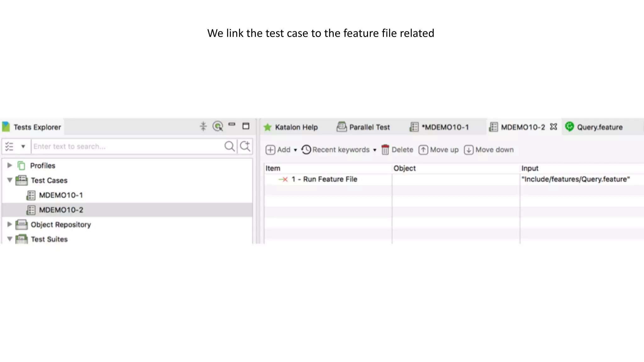
Task: Click the Parallel Test suite icon
Action: pos(341,127)
